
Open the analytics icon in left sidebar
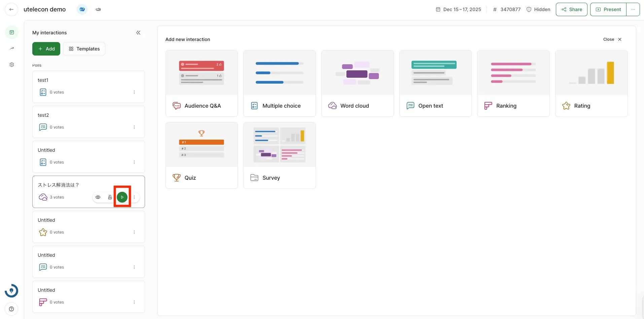pos(12,48)
